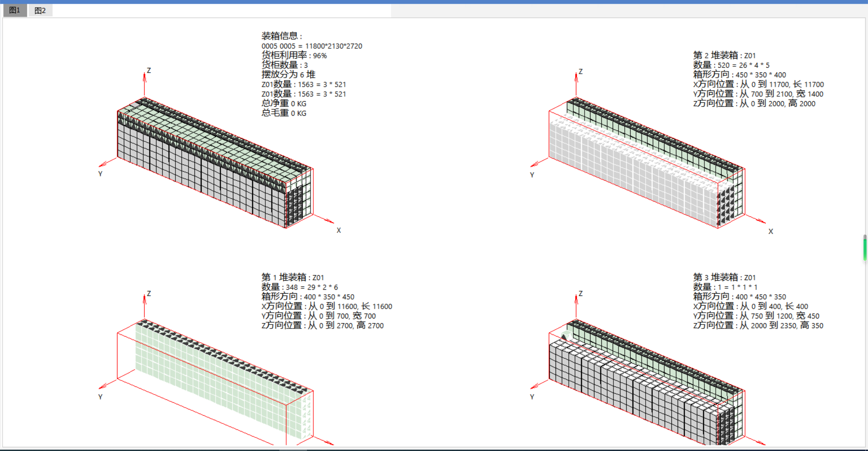The image size is (868, 451).
Task: Click the quantity line 348 = 29 * 2 * 6
Action: (299, 287)
